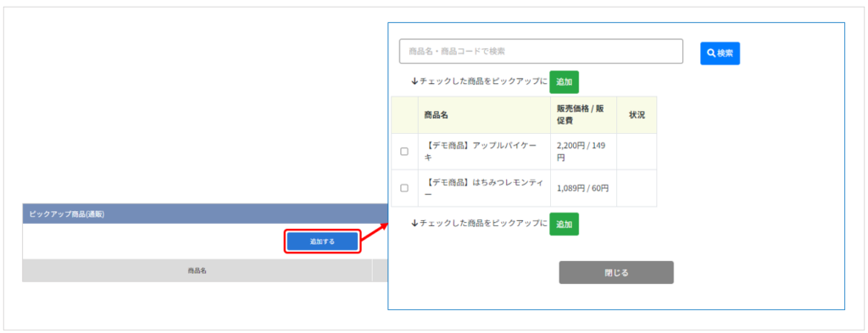The width and height of the screenshot is (868, 333).
Task: Select the 【デモ商品】アップルパイケーキ name cell
Action: click(x=484, y=152)
